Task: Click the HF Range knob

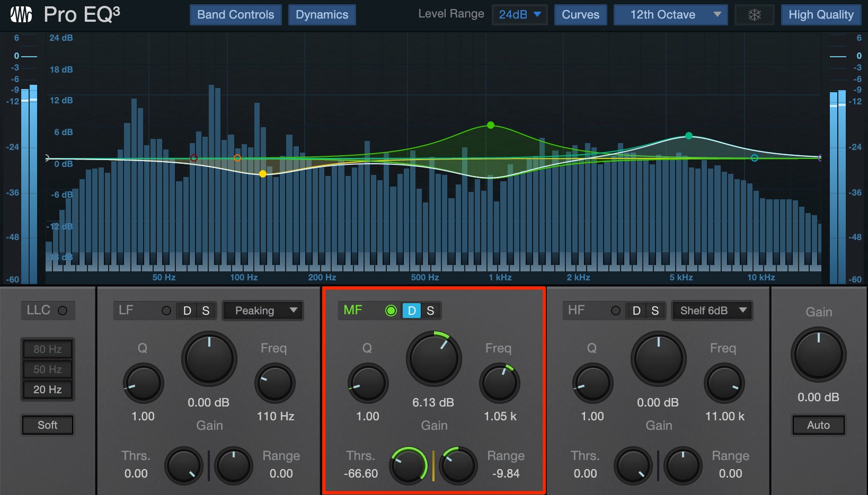Action: tap(683, 466)
